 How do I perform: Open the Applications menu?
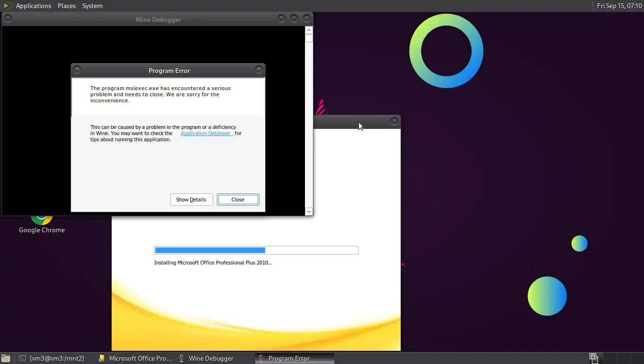[33, 6]
